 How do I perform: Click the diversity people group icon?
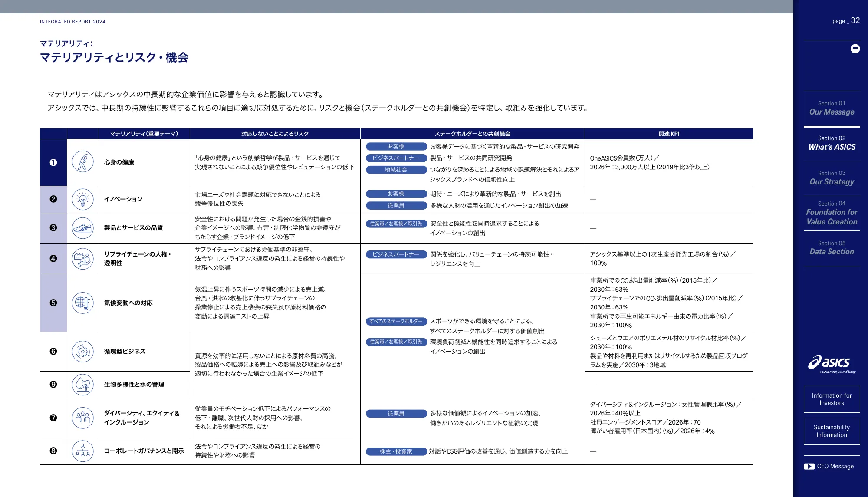82,418
